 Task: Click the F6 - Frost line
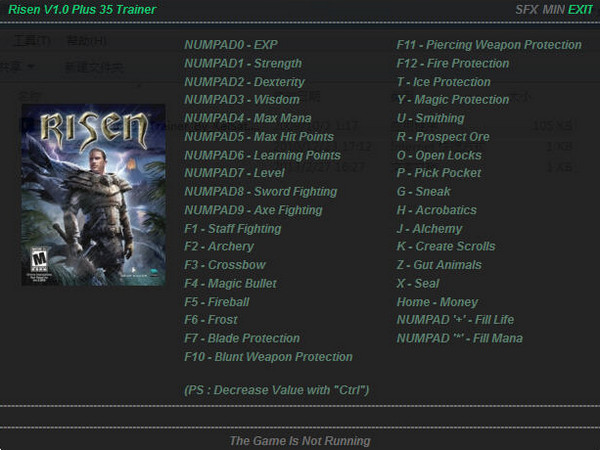point(211,320)
